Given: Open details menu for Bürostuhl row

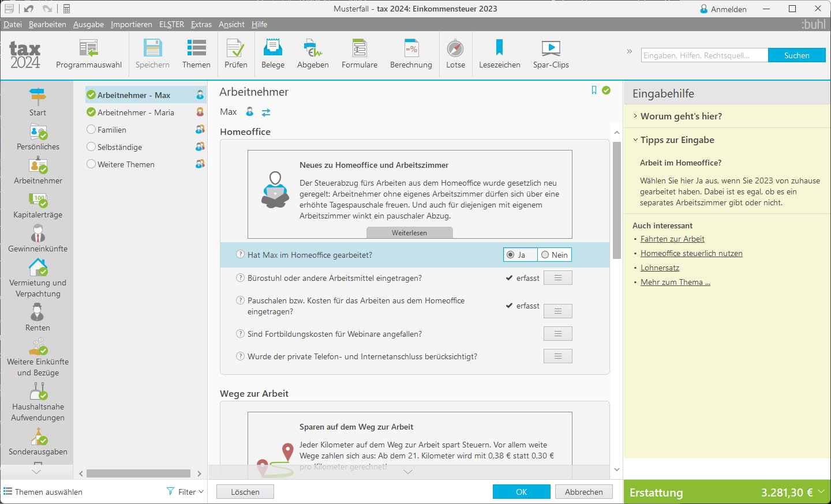Looking at the screenshot, I should [x=558, y=278].
